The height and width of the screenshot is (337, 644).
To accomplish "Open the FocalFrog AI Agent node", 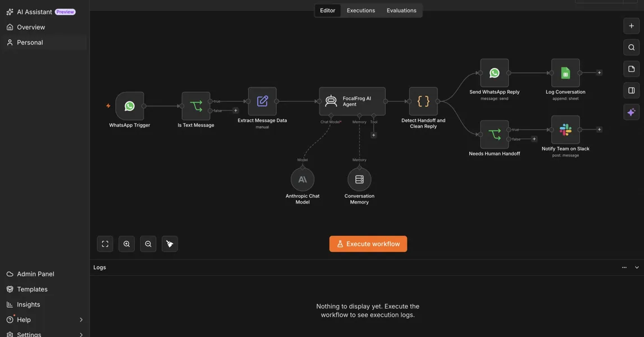I will click(x=352, y=101).
